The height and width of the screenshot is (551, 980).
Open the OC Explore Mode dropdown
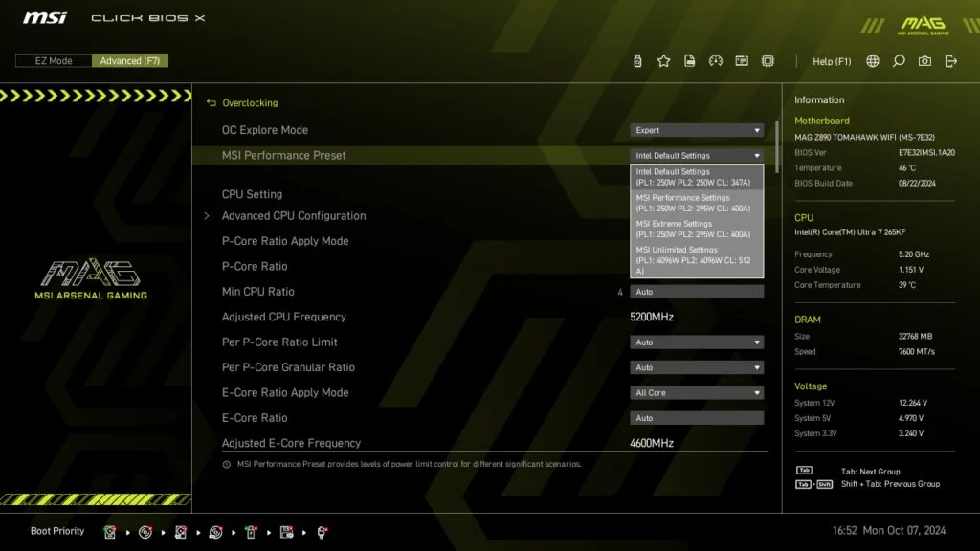pyautogui.click(x=697, y=130)
